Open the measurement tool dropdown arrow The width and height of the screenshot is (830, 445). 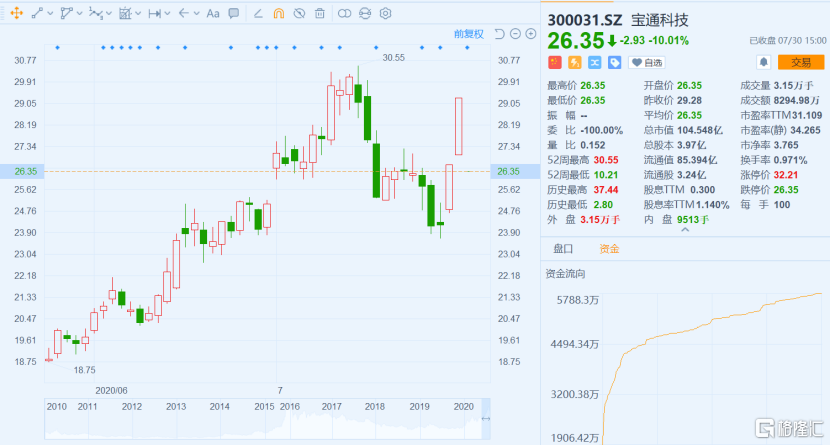(138, 13)
